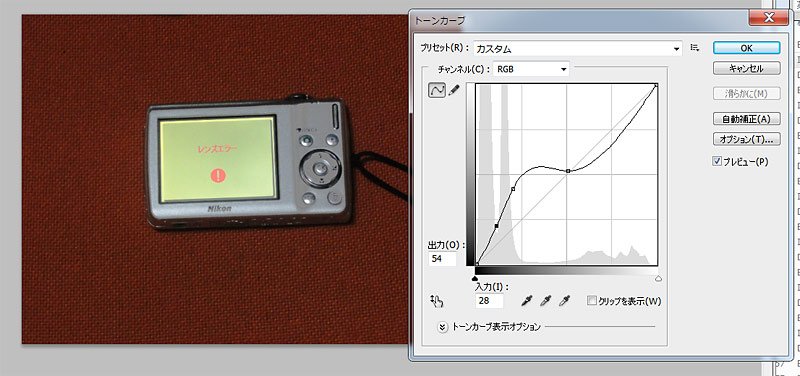This screenshot has height=376, width=800.
Task: Click the selected black curve point
Action: tap(496, 225)
